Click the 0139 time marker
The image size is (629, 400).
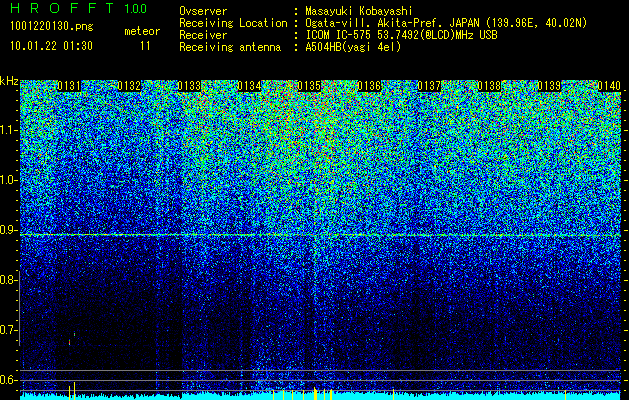pos(549,86)
